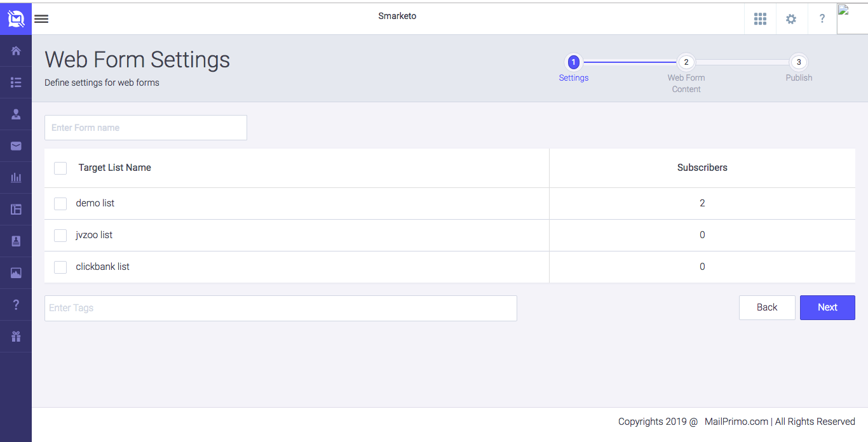Click the Subscribers column header

pyautogui.click(x=702, y=168)
